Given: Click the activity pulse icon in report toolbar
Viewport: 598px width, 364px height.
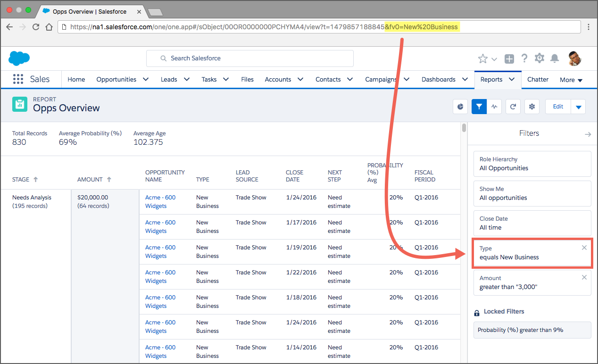Looking at the screenshot, I should [494, 107].
